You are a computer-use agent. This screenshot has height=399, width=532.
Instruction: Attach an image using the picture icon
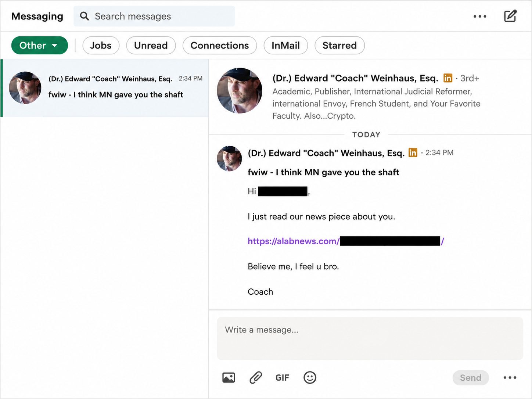tap(229, 378)
